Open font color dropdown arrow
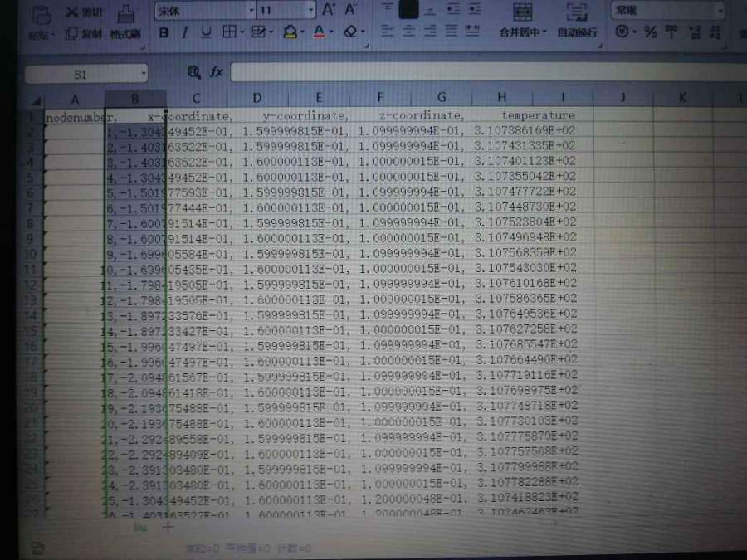Screen dimensions: 747x560 [x=331, y=33]
